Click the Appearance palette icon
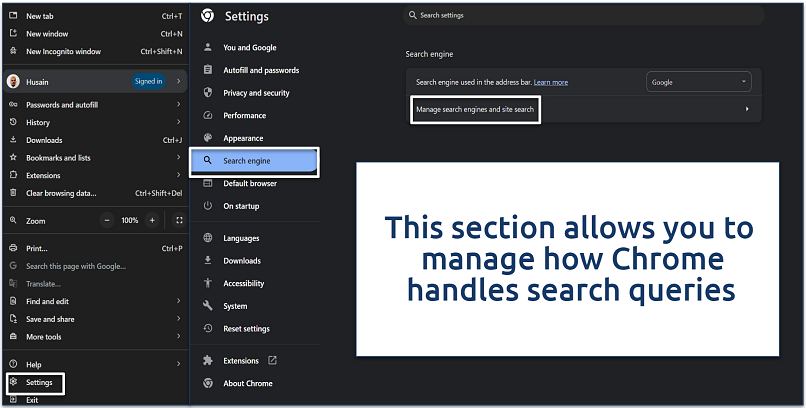Viewport: 806px width, 408px height. (208, 138)
